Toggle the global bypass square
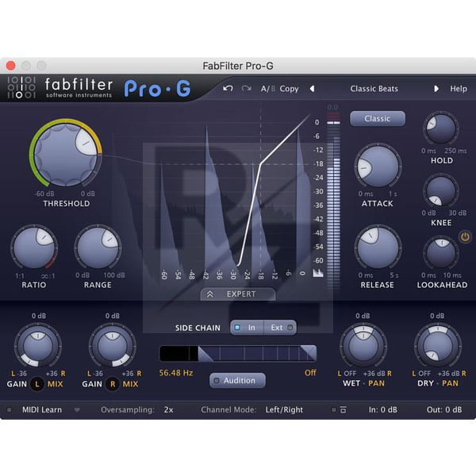The image size is (476, 476). click(334, 409)
